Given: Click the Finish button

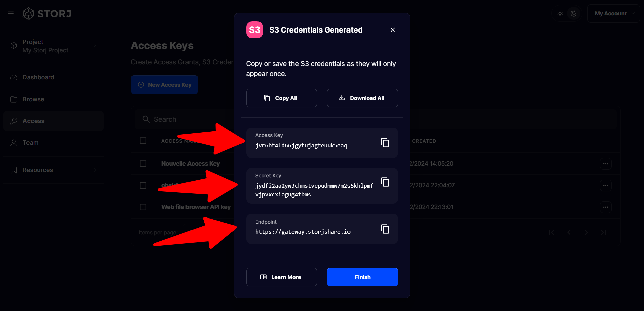Looking at the screenshot, I should (x=362, y=277).
